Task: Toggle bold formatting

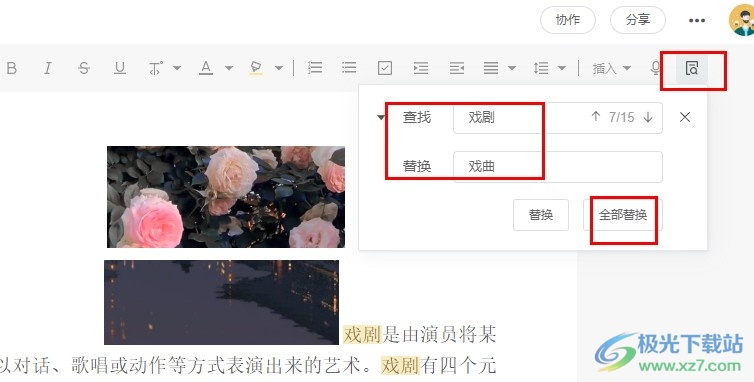Action: point(12,68)
